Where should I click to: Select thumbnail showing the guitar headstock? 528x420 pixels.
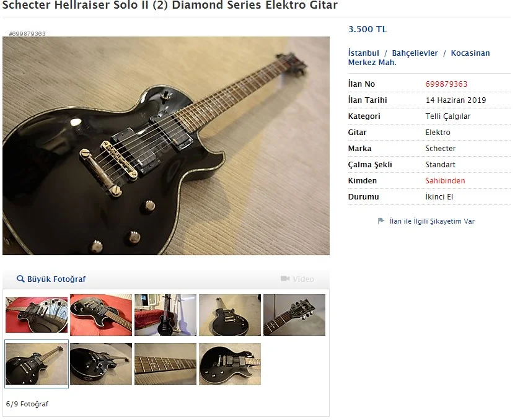pos(294,315)
